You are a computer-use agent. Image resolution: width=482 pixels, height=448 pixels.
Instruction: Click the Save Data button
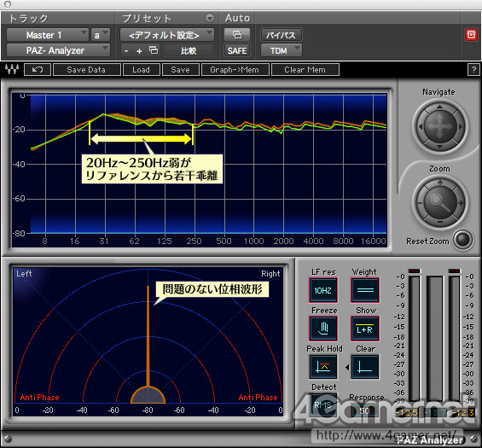click(x=87, y=69)
